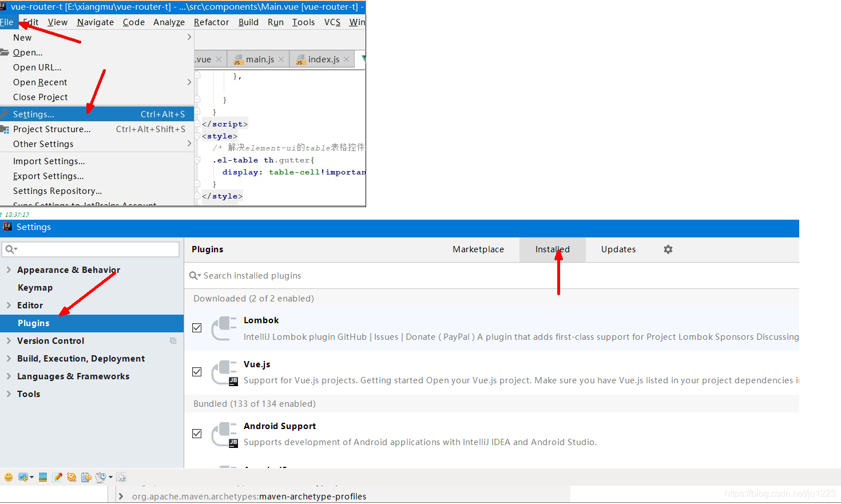Click the orange round face toolbar icon
This screenshot has height=504, width=841.
(x=72, y=477)
